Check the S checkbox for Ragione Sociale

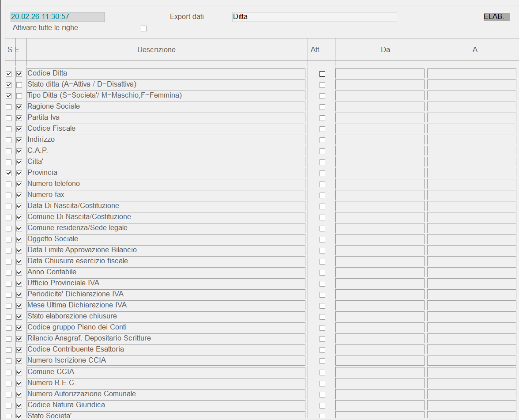tap(9, 107)
